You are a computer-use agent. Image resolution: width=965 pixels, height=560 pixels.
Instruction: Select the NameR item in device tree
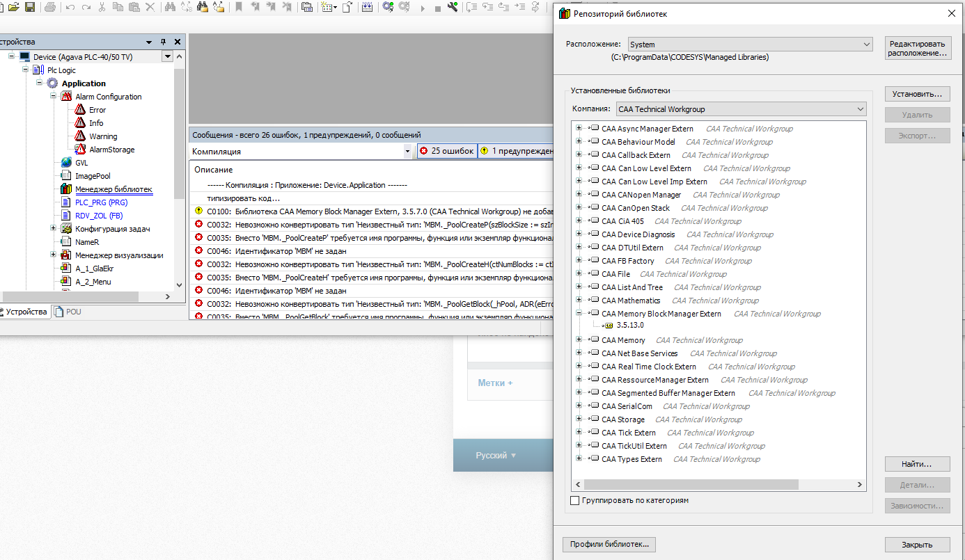point(87,242)
